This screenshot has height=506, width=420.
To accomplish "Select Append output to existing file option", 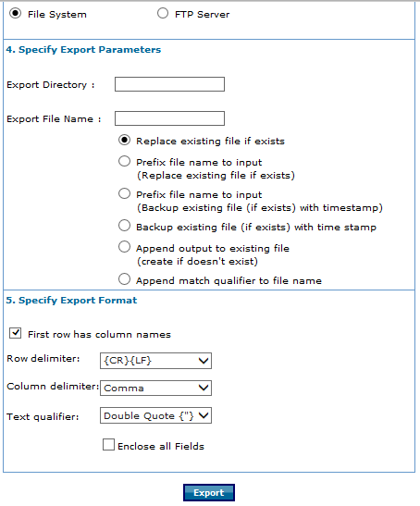I will pyautogui.click(x=124, y=247).
